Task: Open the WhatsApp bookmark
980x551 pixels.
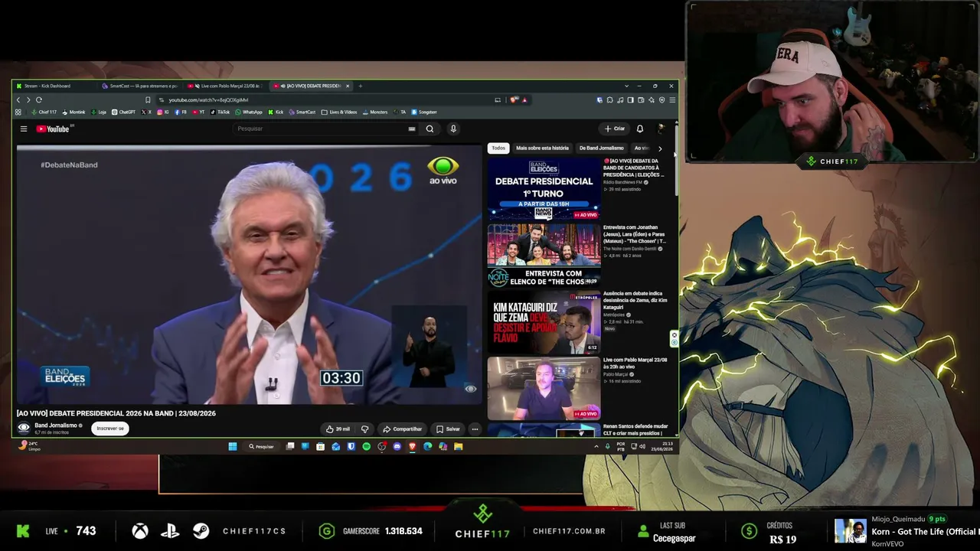Action: (249, 112)
